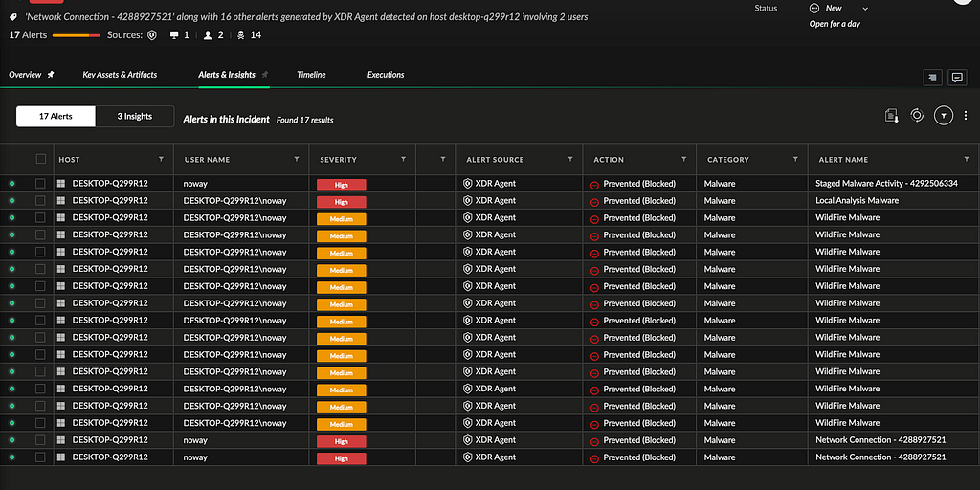The width and height of the screenshot is (980, 490).
Task: Switch to the Timeline tab
Action: point(311,75)
